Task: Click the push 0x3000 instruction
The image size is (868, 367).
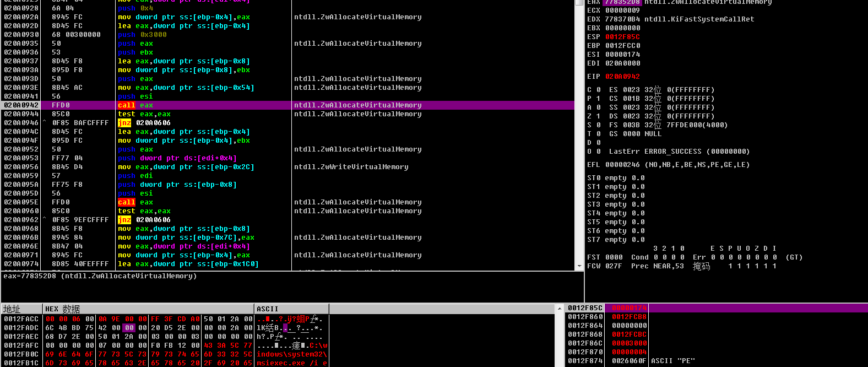Action: click(x=142, y=35)
